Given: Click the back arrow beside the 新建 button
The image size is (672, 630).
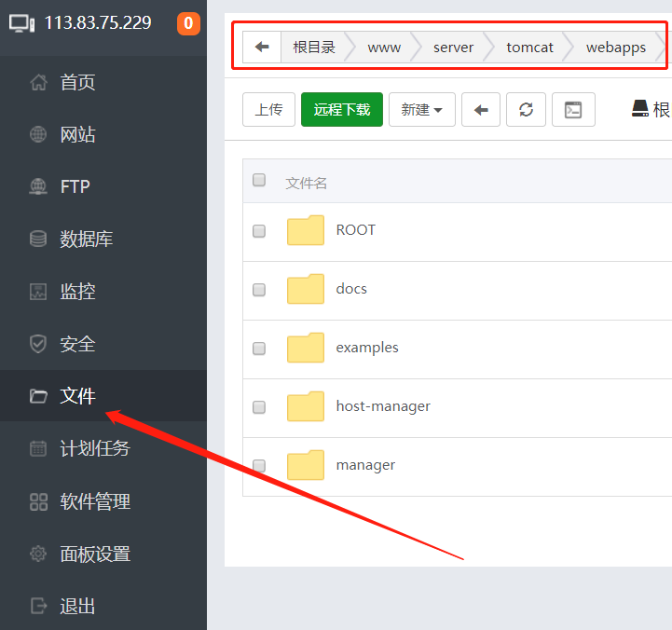Looking at the screenshot, I should (x=481, y=110).
